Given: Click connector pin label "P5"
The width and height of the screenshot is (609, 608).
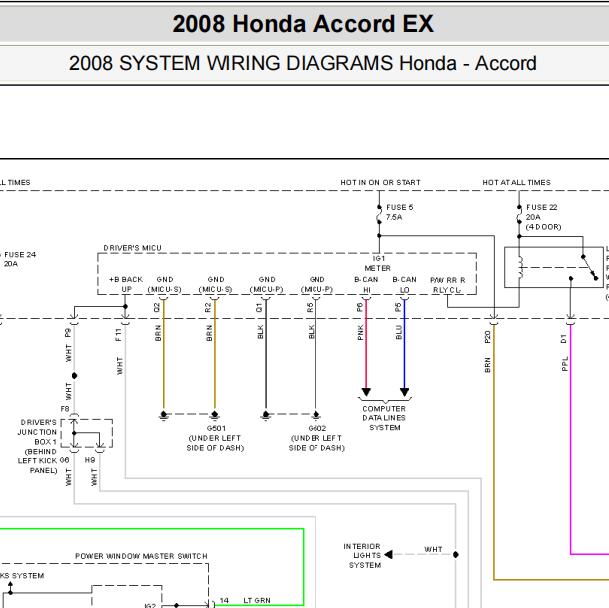Looking at the screenshot, I should 398,307.
